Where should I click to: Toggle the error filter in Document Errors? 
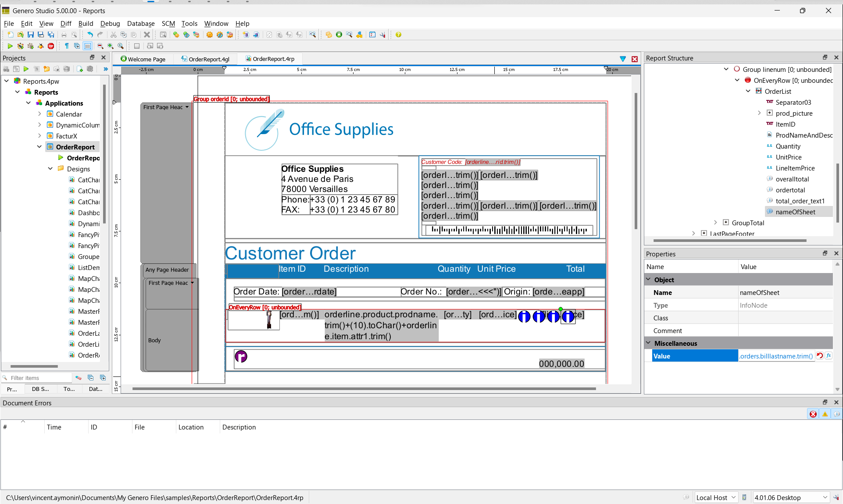tap(813, 414)
